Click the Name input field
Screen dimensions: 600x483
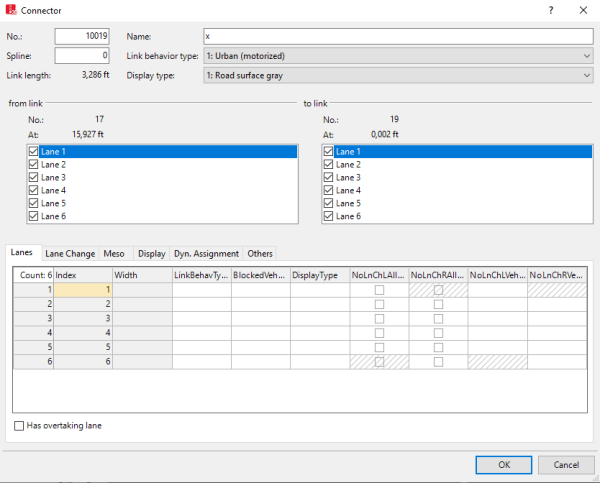398,36
